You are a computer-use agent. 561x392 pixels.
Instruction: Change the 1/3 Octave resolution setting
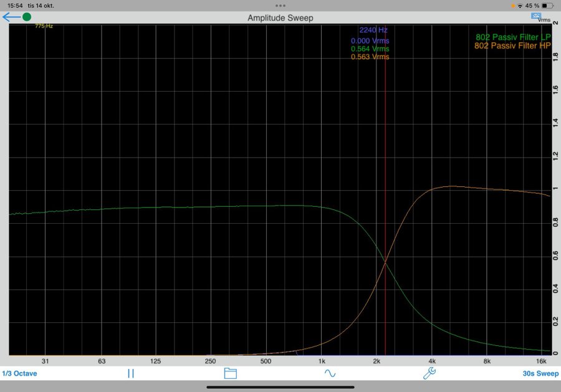[x=19, y=373]
